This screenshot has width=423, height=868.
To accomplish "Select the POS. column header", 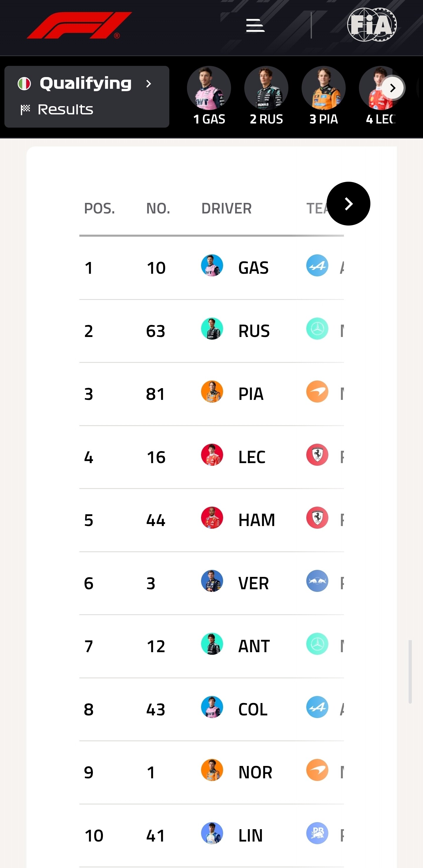I will click(99, 208).
